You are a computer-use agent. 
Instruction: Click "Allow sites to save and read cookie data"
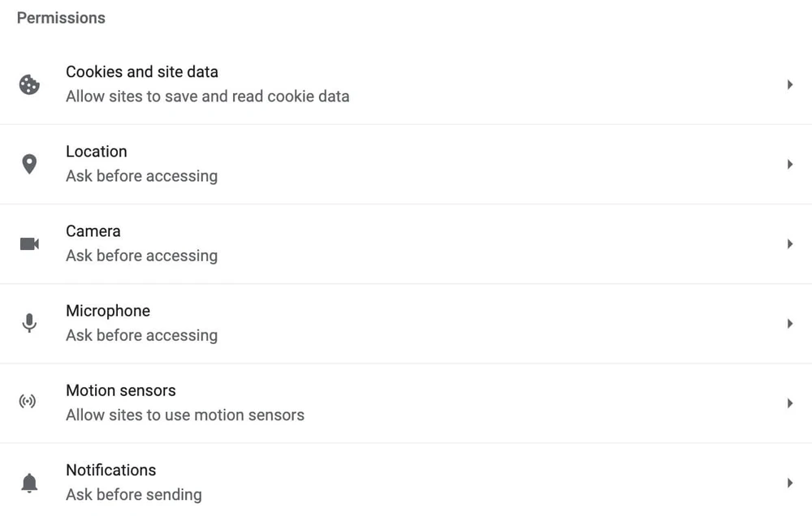pos(208,97)
